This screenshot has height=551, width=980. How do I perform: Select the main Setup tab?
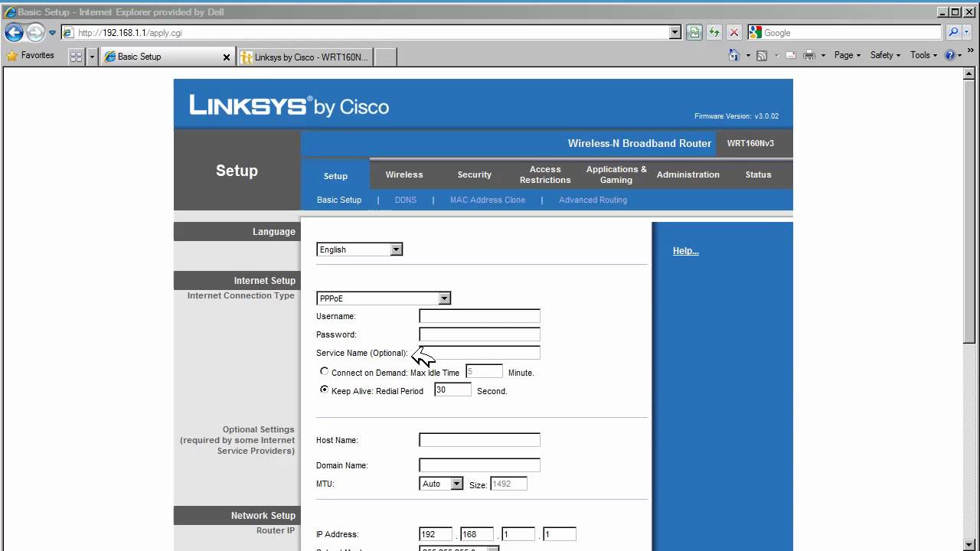coord(335,175)
